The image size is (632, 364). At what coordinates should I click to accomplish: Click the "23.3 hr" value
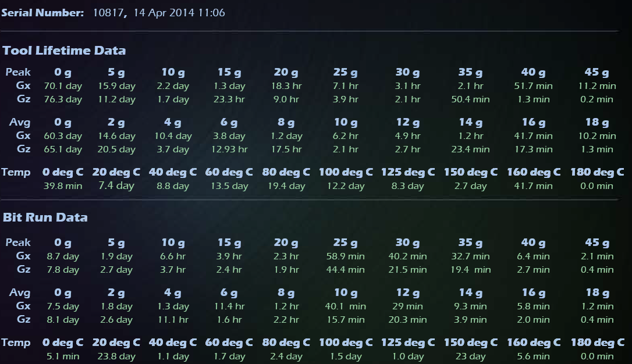pos(229,99)
